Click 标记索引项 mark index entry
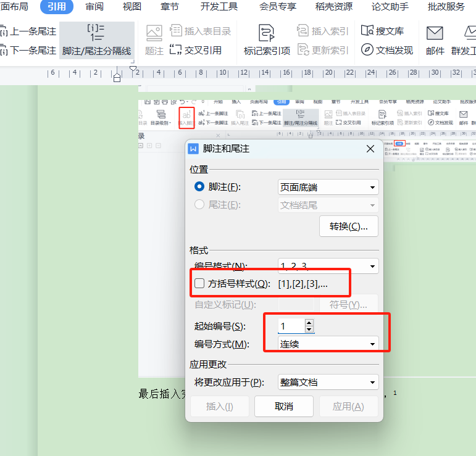Screen dimensions: 476x456 [x=267, y=40]
